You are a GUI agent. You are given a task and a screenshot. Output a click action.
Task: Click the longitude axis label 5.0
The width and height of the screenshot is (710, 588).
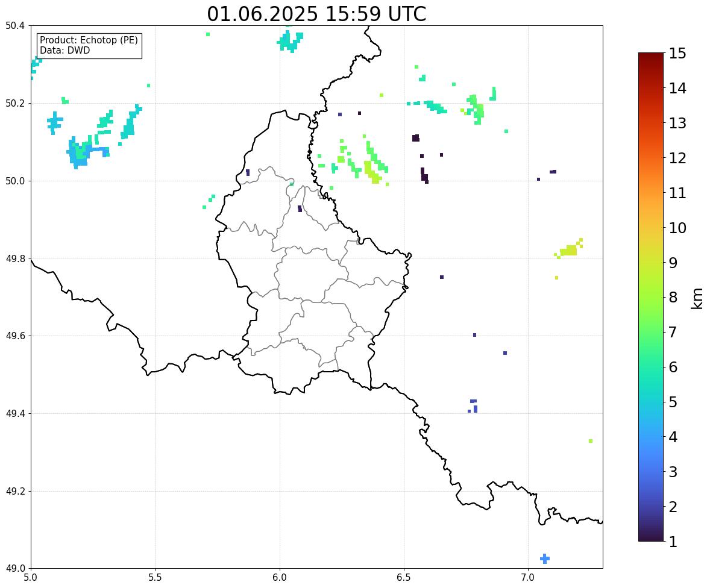(x=30, y=578)
